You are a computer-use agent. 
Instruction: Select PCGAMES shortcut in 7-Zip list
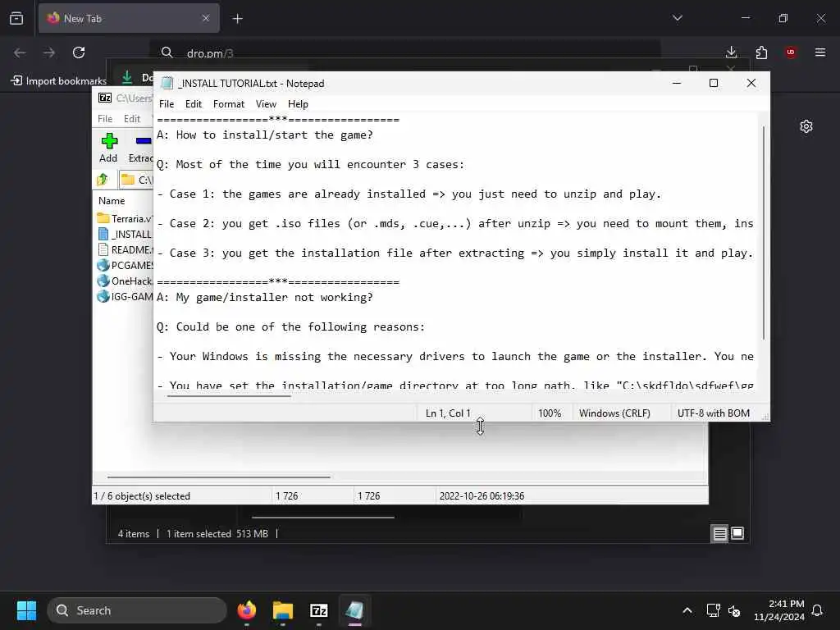click(125, 265)
